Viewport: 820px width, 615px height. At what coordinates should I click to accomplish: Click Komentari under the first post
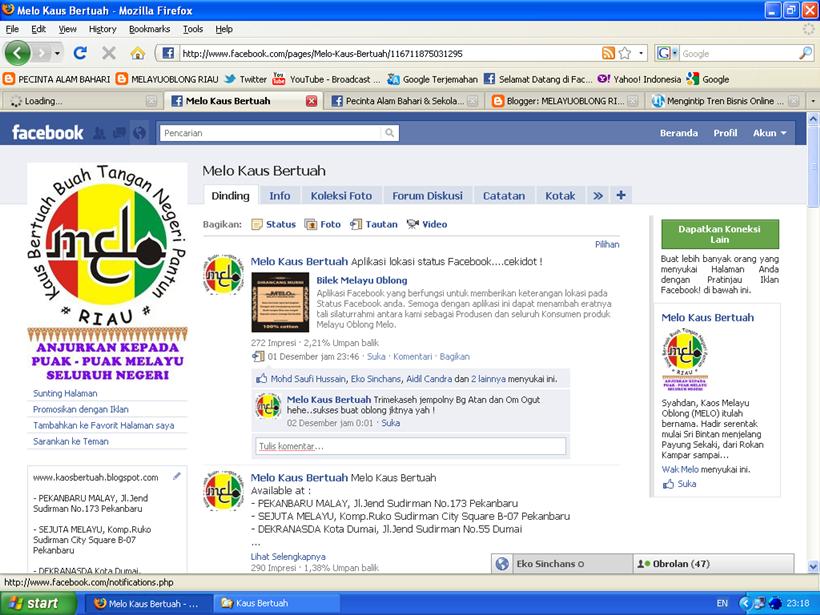413,357
